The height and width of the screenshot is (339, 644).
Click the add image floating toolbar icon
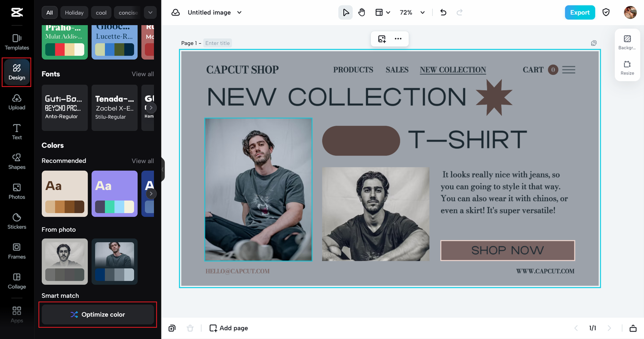[x=382, y=39]
